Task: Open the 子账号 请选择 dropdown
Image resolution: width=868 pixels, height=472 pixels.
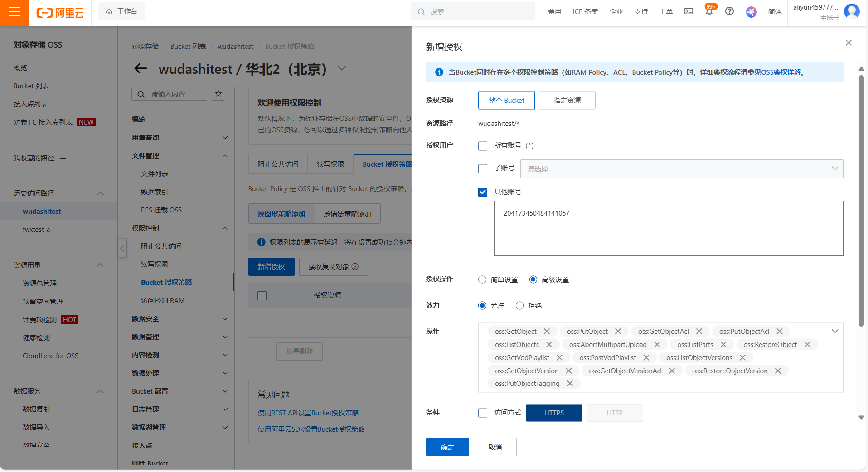Action: (681, 169)
